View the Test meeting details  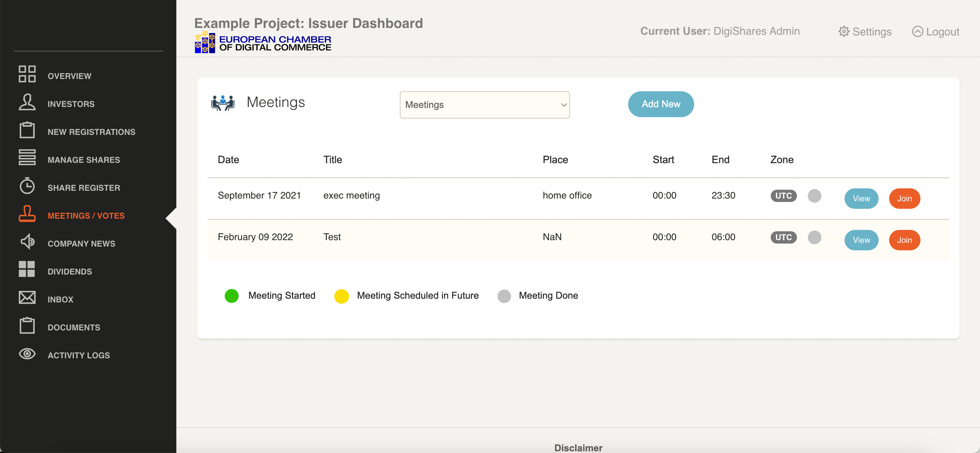861,240
